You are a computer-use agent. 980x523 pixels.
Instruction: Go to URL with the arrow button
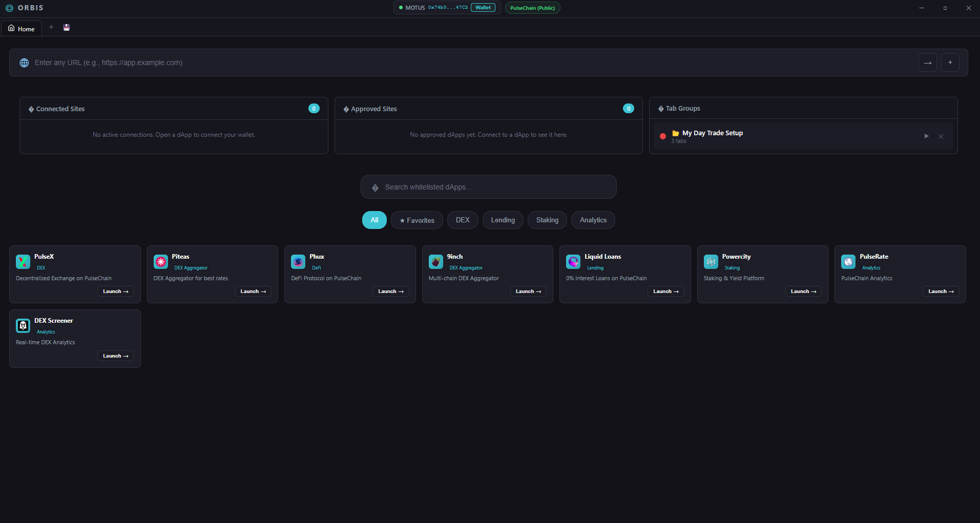point(927,62)
